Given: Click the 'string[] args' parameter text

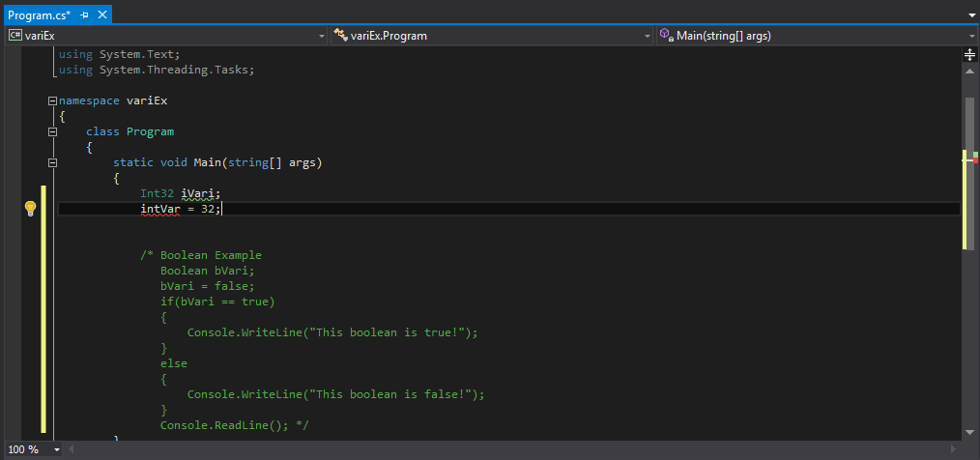Looking at the screenshot, I should click(x=272, y=162).
